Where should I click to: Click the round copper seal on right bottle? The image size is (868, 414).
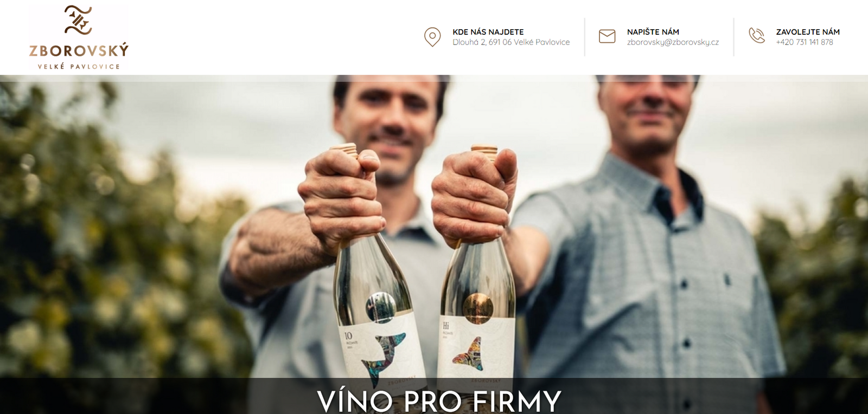478,307
